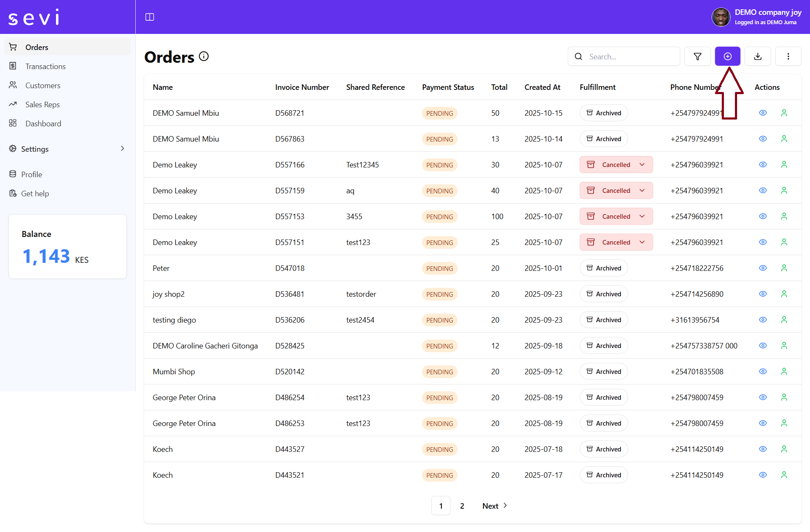Image resolution: width=810 pixels, height=532 pixels.
Task: Click the Next pagination button
Action: [491, 505]
